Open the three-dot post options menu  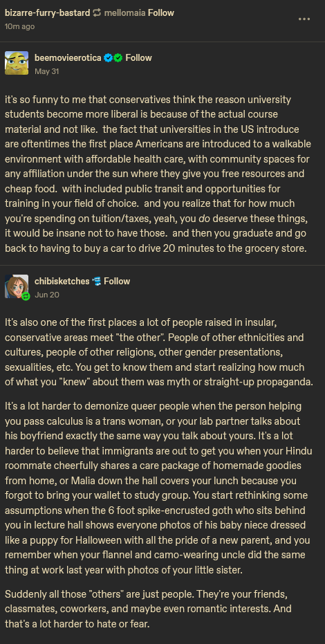pos(304,19)
